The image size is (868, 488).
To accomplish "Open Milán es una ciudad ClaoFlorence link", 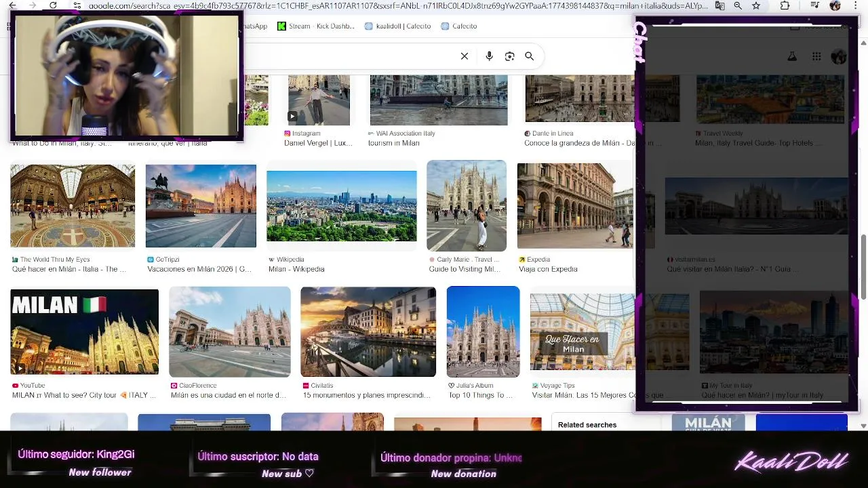I will point(229,395).
